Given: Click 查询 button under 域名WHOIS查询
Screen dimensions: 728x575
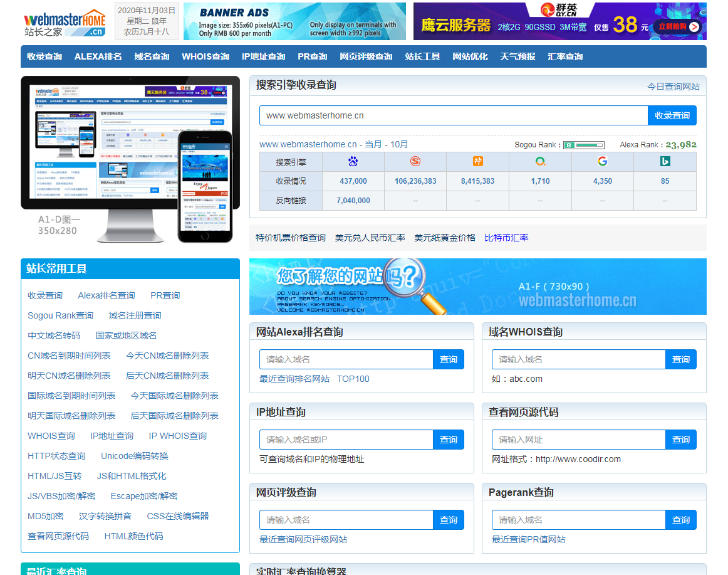Looking at the screenshot, I should pos(680,359).
